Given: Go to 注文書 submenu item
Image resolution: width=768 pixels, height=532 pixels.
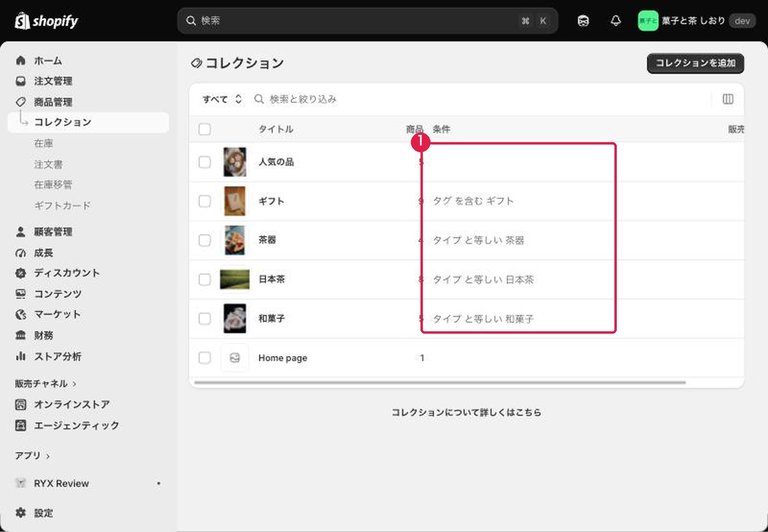Looking at the screenshot, I should point(48,164).
